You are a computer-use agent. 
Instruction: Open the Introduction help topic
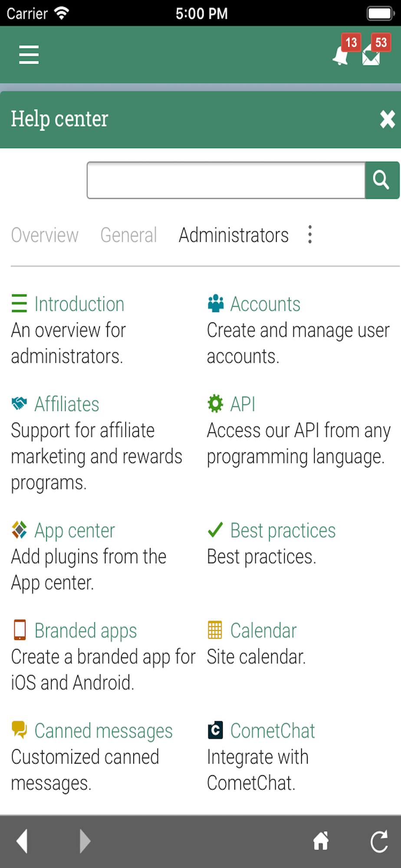coord(79,304)
